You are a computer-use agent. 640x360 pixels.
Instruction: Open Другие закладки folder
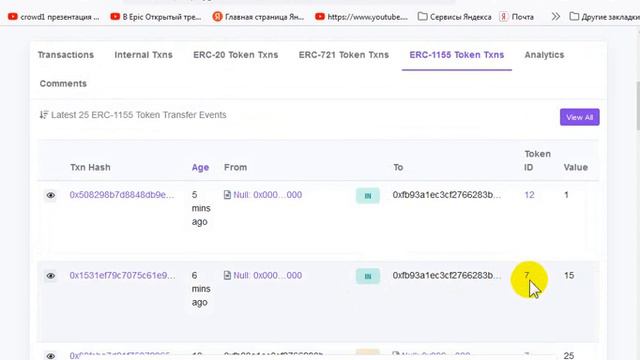pos(605,17)
